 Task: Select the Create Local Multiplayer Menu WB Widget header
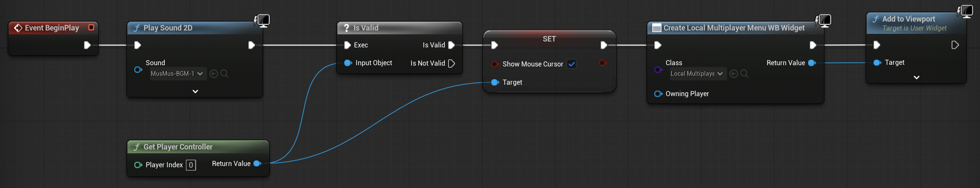[x=734, y=28]
